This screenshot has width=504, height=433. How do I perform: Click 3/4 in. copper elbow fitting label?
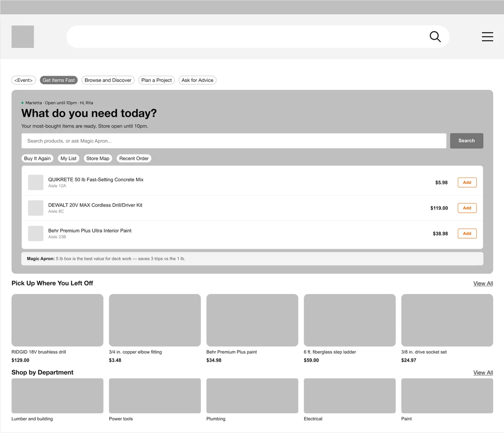135,352
